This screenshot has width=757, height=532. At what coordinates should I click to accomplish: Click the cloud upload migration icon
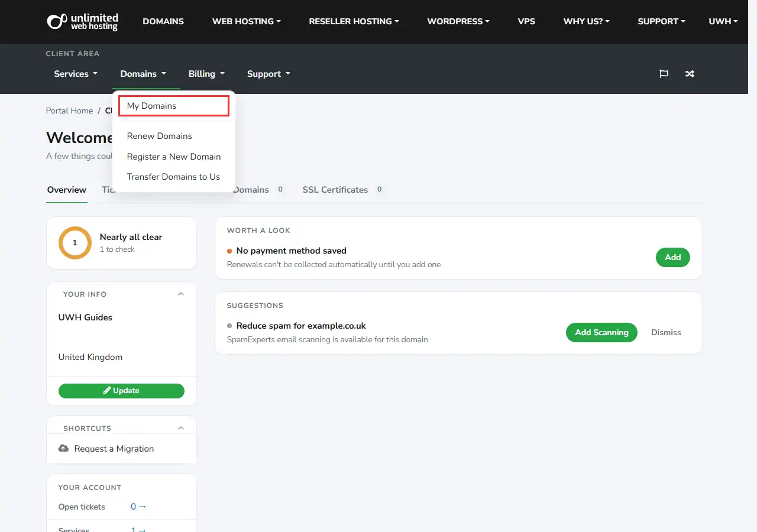coord(63,448)
